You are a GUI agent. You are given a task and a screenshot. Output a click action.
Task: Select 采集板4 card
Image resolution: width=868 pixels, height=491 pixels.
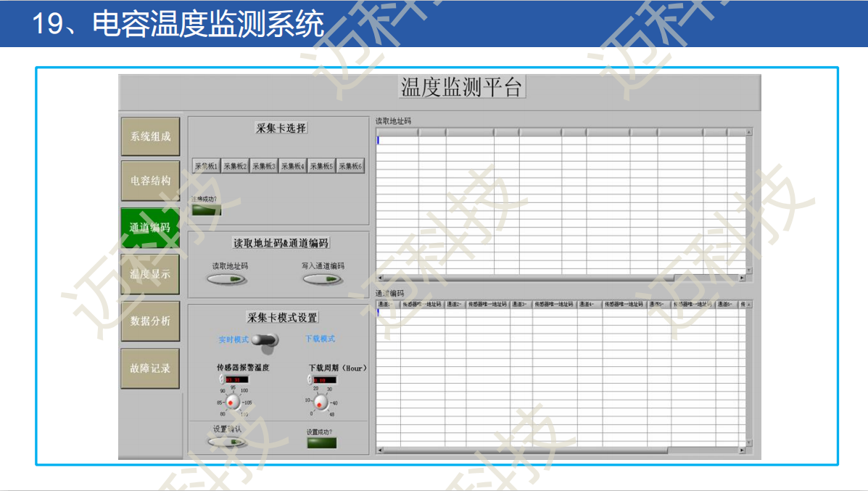(292, 166)
